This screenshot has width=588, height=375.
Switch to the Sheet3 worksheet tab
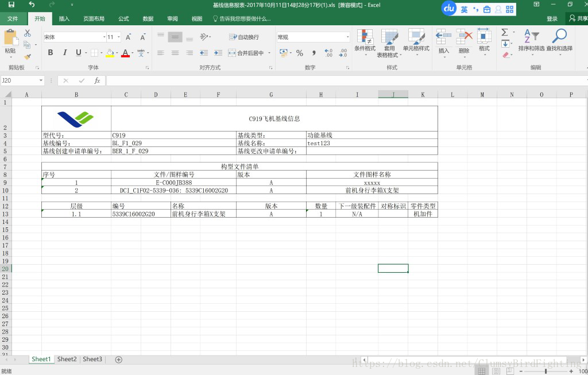[x=92, y=359]
